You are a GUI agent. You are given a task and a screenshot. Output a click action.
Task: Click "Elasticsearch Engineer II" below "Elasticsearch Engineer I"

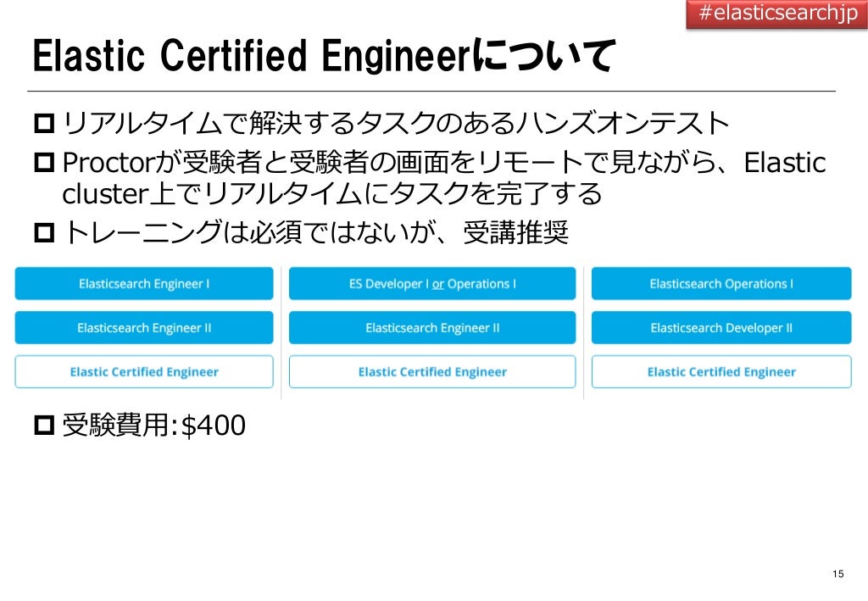pos(144,327)
